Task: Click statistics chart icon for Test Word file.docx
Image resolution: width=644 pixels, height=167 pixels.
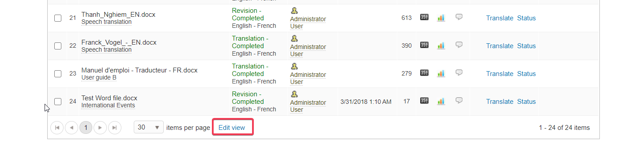Action: click(441, 101)
